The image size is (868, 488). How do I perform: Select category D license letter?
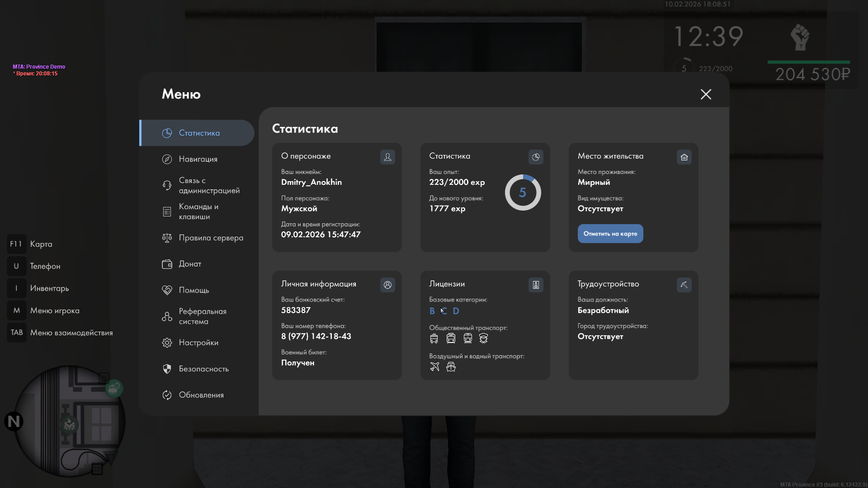456,311
